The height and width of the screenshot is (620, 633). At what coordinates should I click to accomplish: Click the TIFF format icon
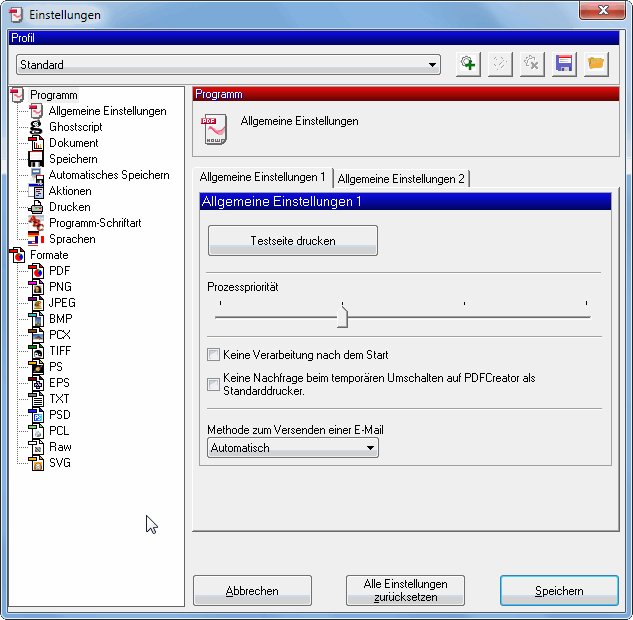pyautogui.click(x=36, y=351)
